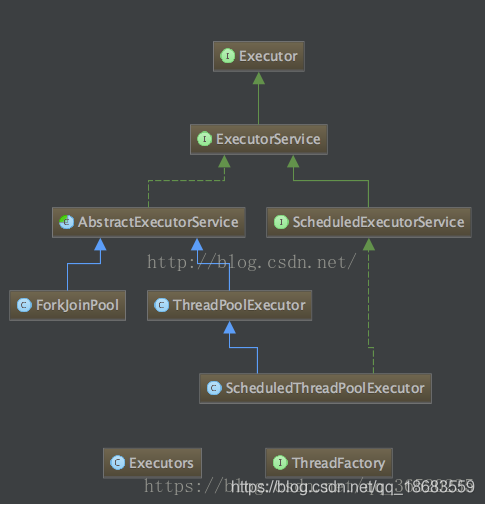Click the interface icon beside ExecutorService
The image size is (485, 506).
[x=205, y=139]
